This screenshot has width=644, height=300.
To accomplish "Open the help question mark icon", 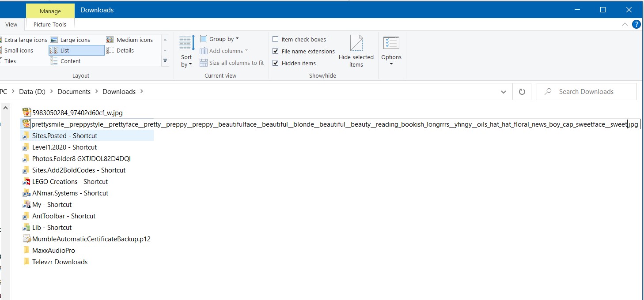I will pos(636,25).
